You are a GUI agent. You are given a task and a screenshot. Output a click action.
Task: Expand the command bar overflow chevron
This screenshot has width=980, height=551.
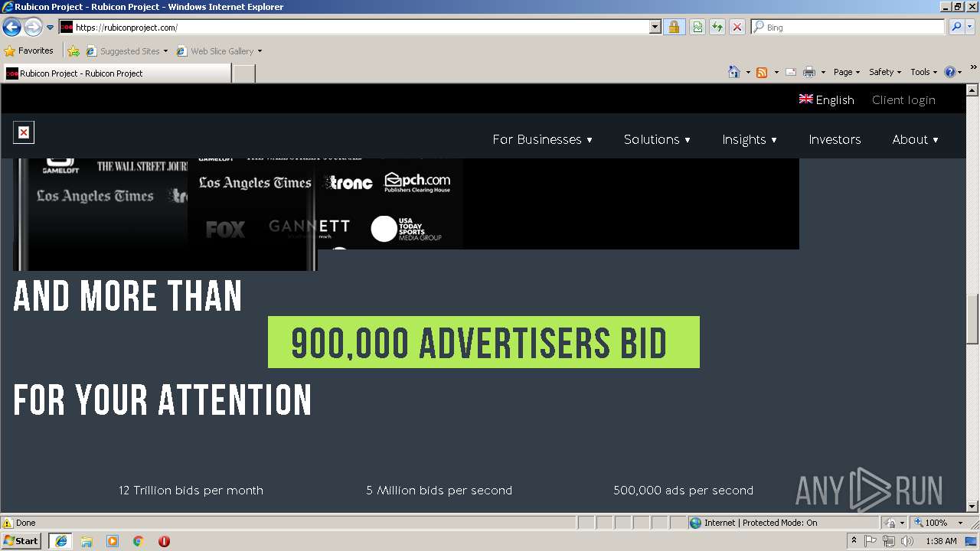point(974,68)
